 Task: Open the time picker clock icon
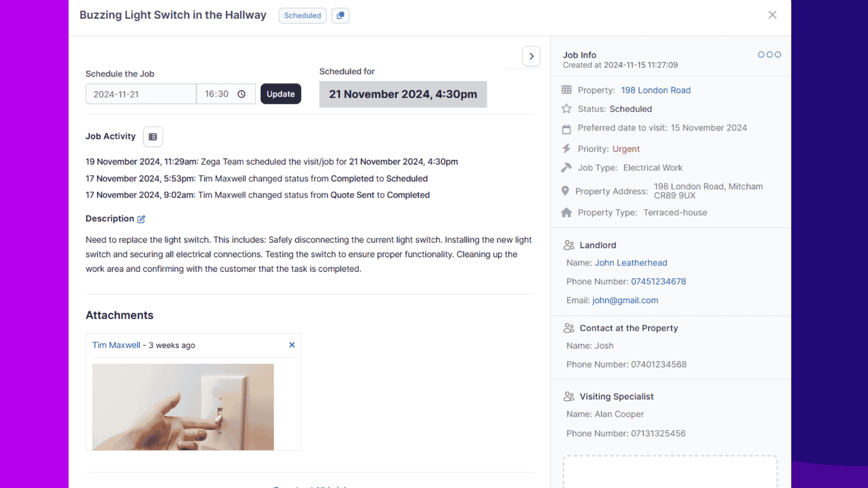point(241,94)
